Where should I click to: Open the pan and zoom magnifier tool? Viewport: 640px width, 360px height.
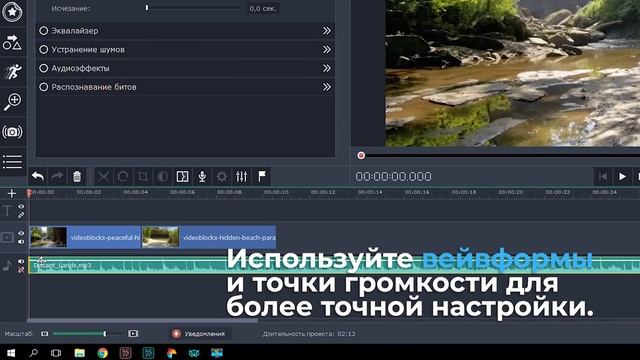[13, 102]
